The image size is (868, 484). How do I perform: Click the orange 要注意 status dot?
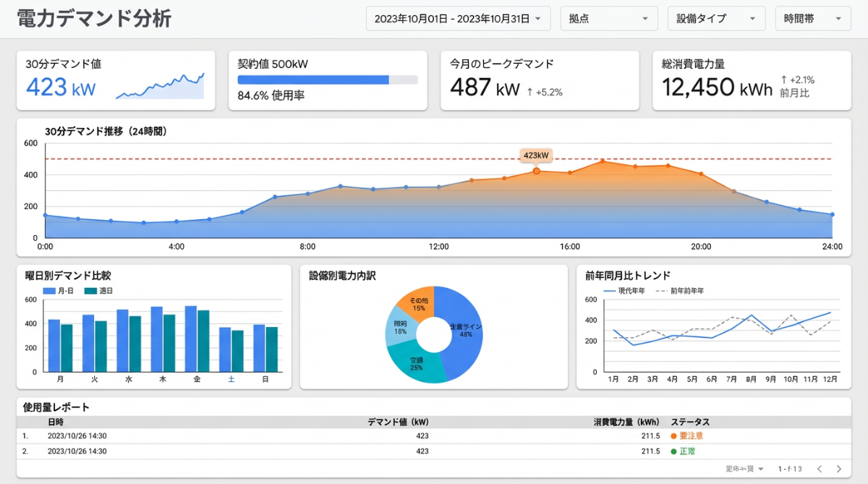point(673,436)
